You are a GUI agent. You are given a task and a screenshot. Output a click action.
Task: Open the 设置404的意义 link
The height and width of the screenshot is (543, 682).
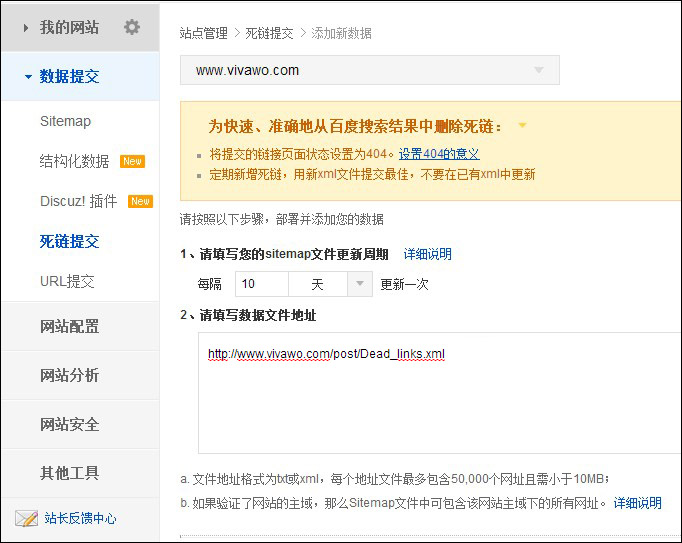439,154
